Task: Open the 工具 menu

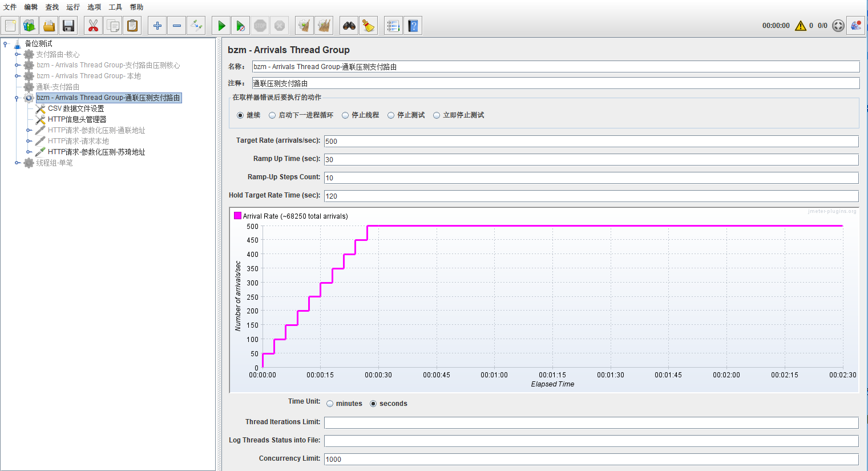Action: [115, 7]
